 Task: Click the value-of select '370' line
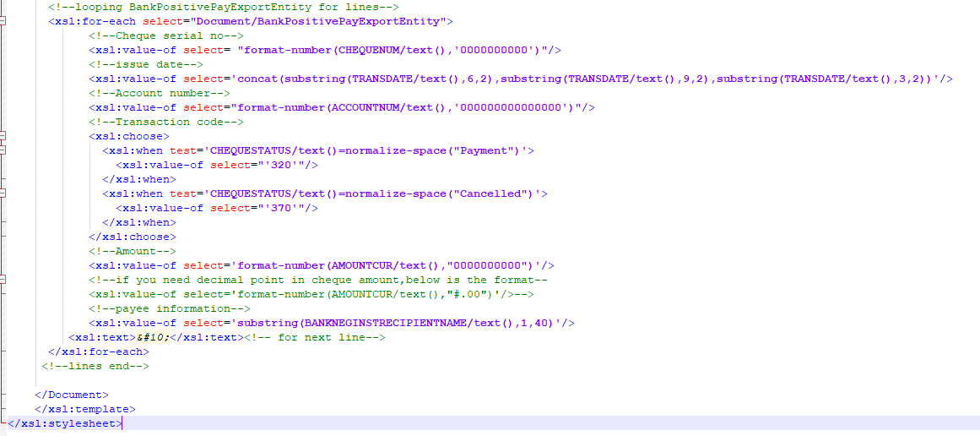[x=217, y=208]
